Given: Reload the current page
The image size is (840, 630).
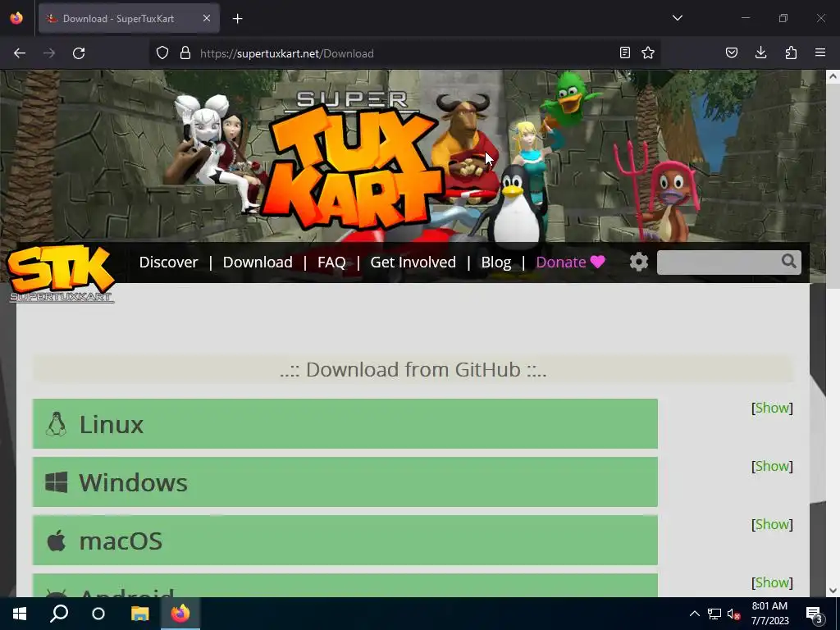Looking at the screenshot, I should (79, 53).
